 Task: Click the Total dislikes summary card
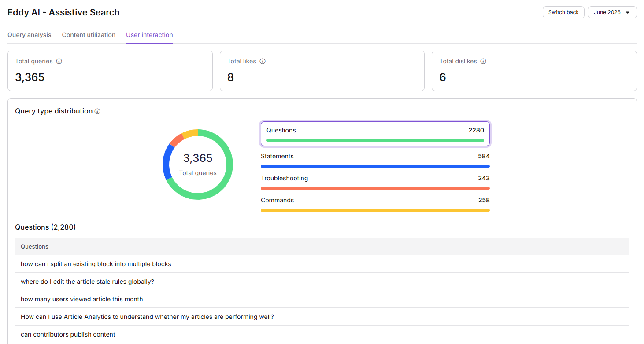coord(534,71)
